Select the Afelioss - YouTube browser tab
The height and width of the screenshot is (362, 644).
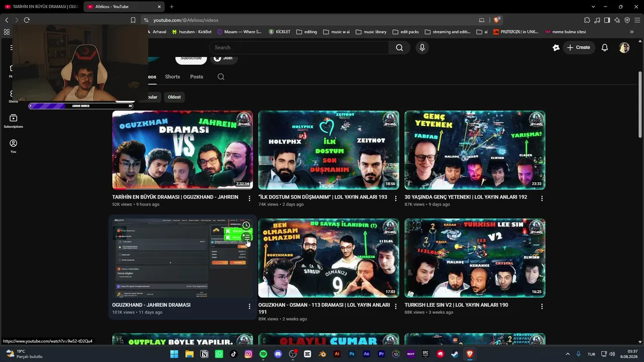tap(124, 7)
